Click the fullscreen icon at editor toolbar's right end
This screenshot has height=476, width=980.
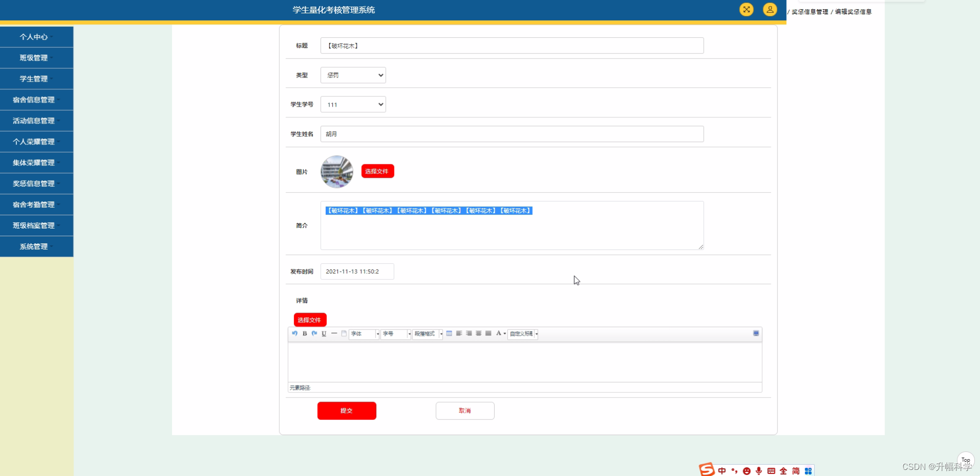[x=756, y=333]
